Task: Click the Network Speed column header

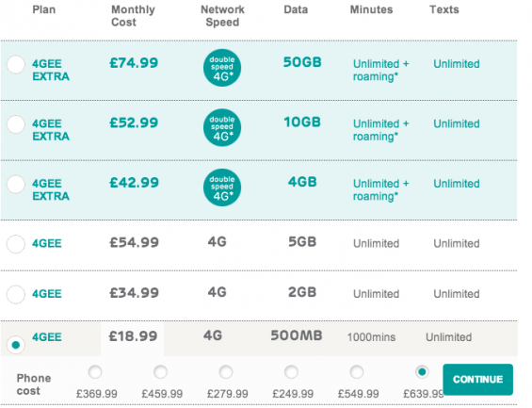Action: click(x=222, y=16)
